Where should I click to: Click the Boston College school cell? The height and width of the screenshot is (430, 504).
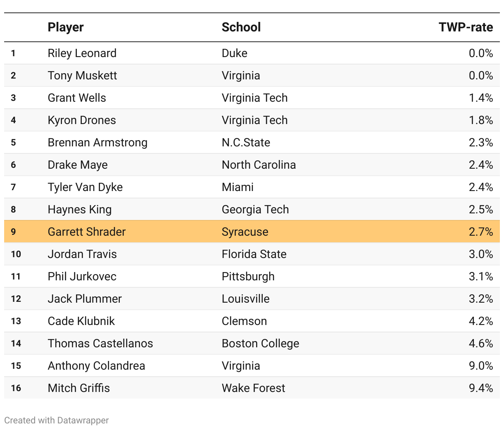pos(260,344)
